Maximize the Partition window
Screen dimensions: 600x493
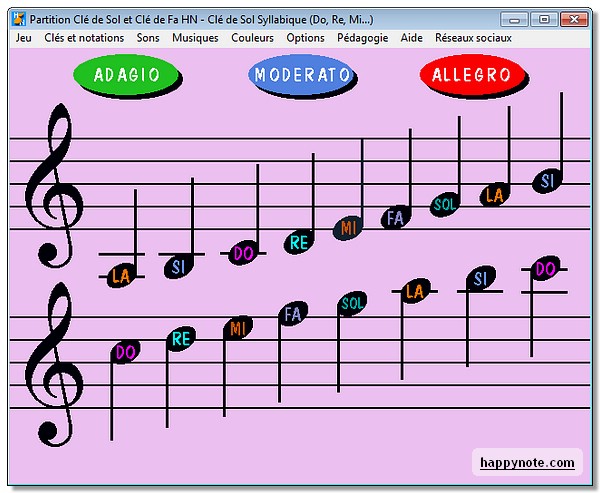tap(544, 19)
